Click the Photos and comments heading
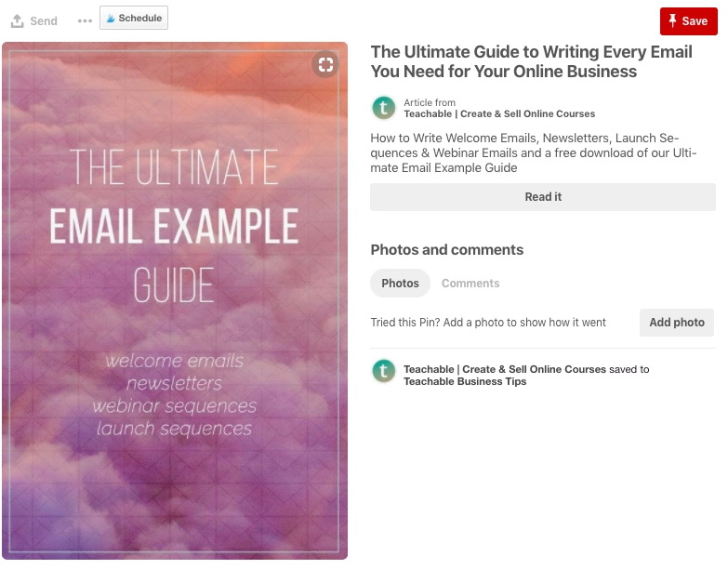Image resolution: width=728 pixels, height=569 pixels. pos(446,250)
